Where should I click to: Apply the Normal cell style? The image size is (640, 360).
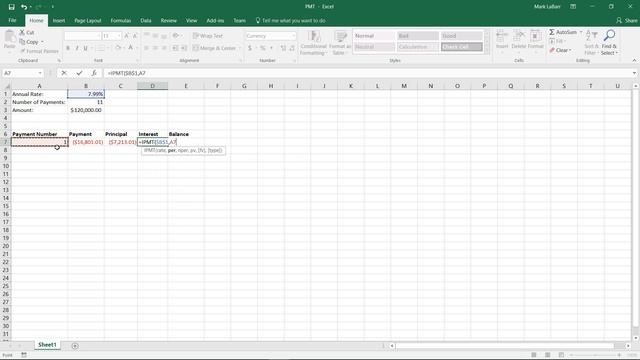coord(373,36)
